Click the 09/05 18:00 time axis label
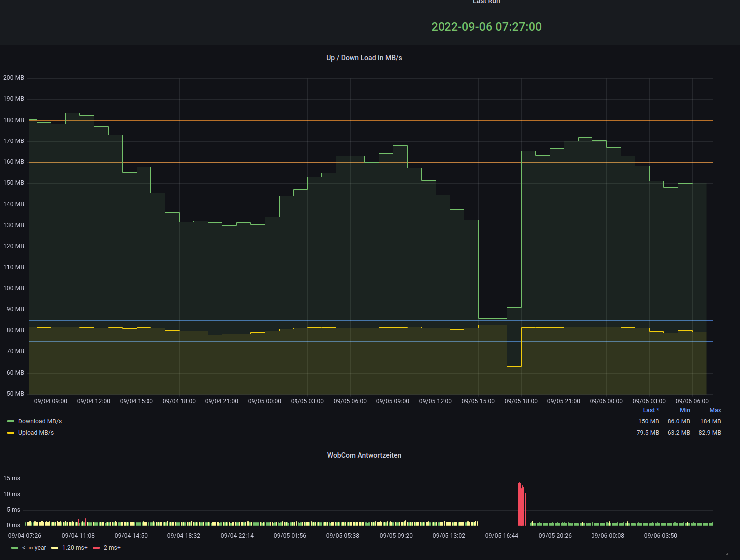Image resolution: width=740 pixels, height=560 pixels. click(521, 401)
